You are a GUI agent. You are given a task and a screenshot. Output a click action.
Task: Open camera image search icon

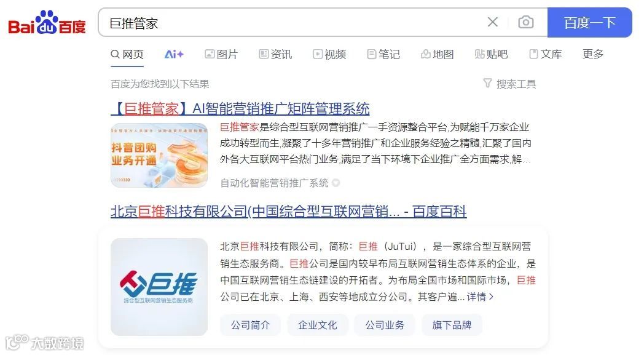(526, 22)
